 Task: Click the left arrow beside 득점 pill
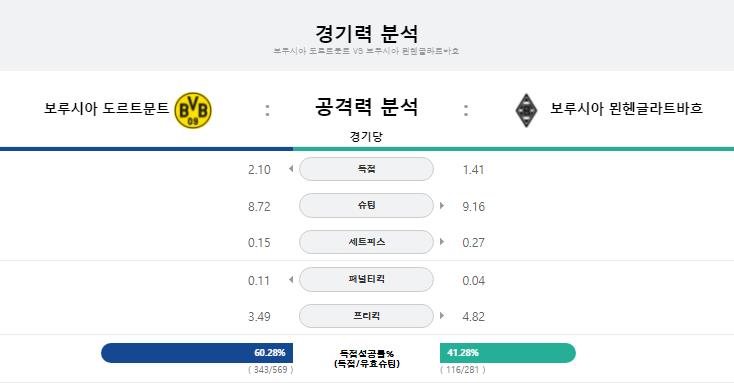291,169
